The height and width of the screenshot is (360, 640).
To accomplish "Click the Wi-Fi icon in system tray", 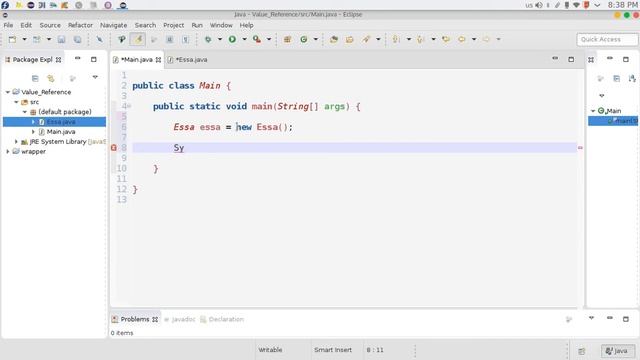I will click(x=576, y=5).
